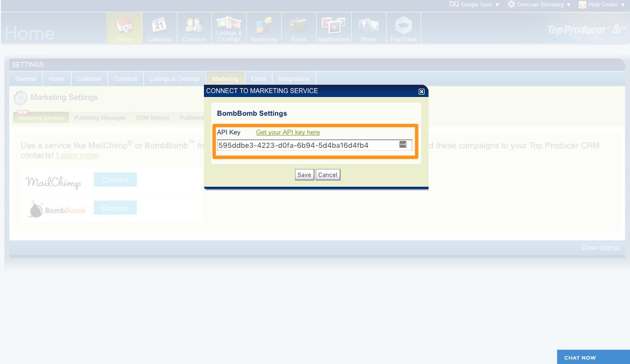
Task: Switch to the Integrations settings tab
Action: coord(294,79)
